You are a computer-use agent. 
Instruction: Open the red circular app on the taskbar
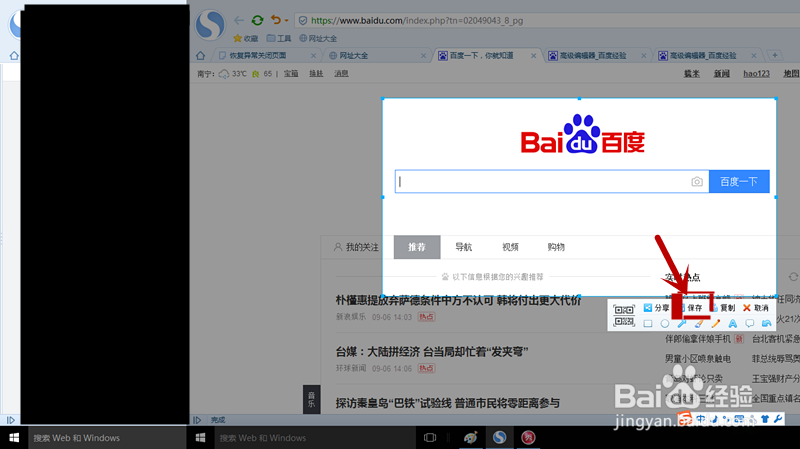click(x=528, y=437)
